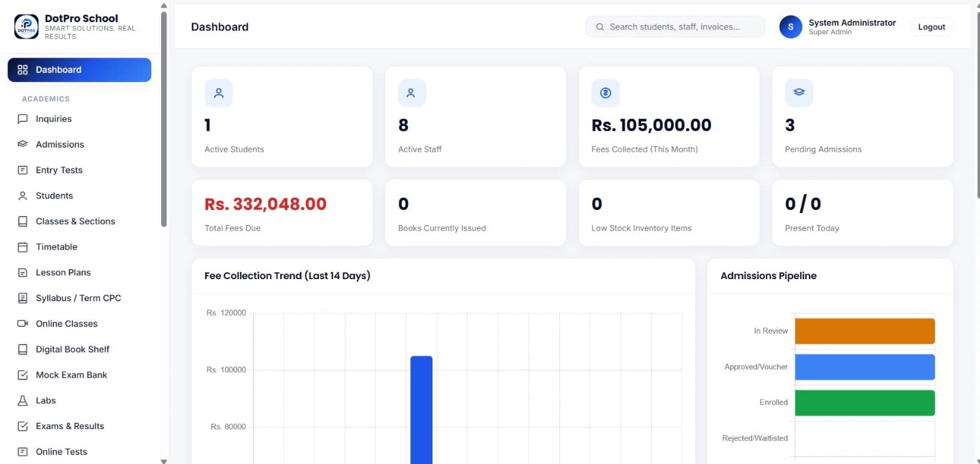The image size is (980, 464).
Task: Click the Fee Collection Trend heading
Action: pyautogui.click(x=287, y=275)
